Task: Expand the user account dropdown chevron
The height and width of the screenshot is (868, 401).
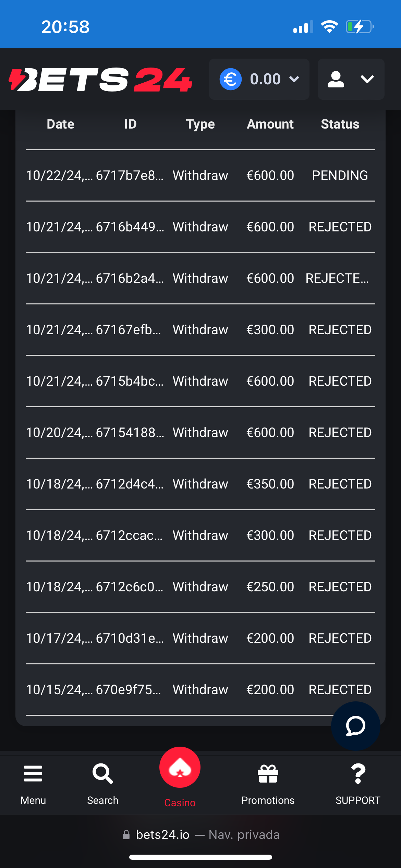Action: tap(367, 79)
